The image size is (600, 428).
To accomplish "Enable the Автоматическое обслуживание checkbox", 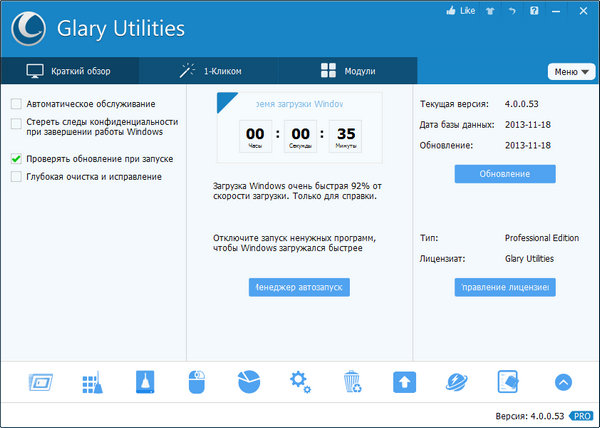I will coord(15,104).
